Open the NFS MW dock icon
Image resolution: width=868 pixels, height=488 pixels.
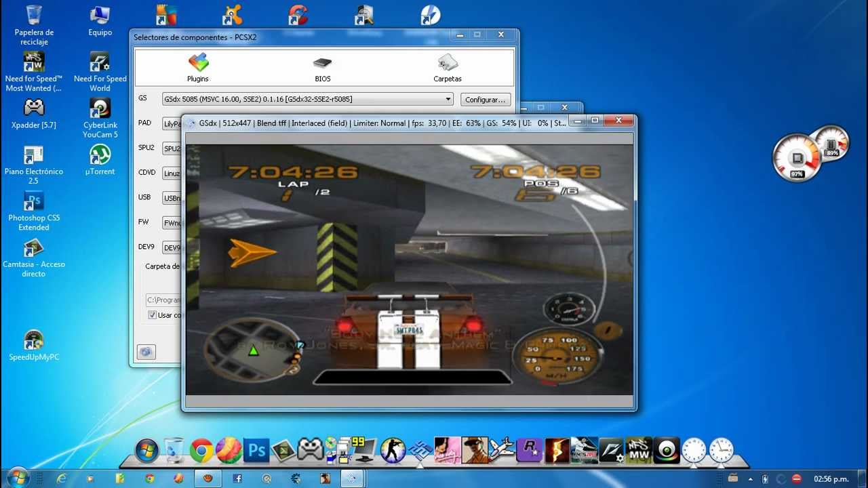639,450
